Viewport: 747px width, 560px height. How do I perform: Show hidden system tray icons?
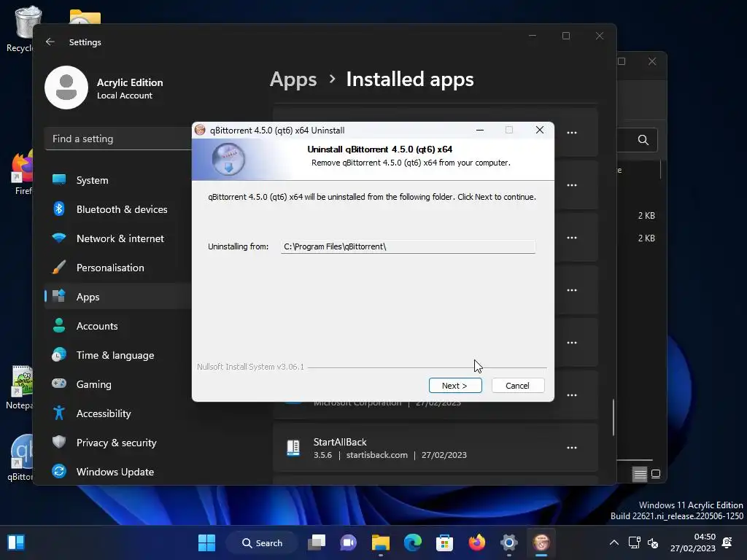pyautogui.click(x=614, y=542)
